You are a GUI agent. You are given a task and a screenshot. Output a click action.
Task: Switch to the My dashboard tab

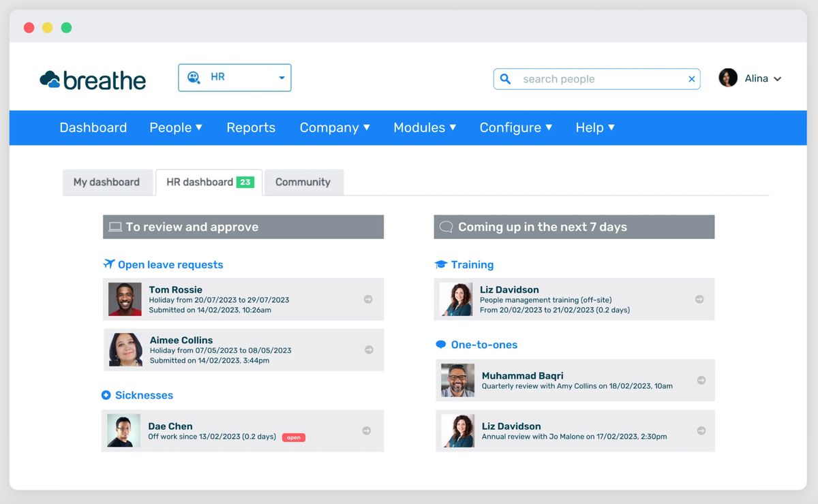click(106, 182)
